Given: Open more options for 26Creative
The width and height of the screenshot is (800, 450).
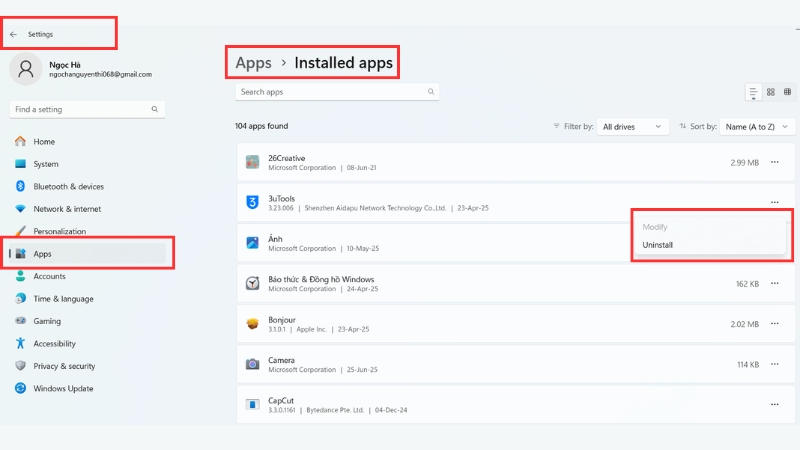Looking at the screenshot, I should [x=774, y=162].
